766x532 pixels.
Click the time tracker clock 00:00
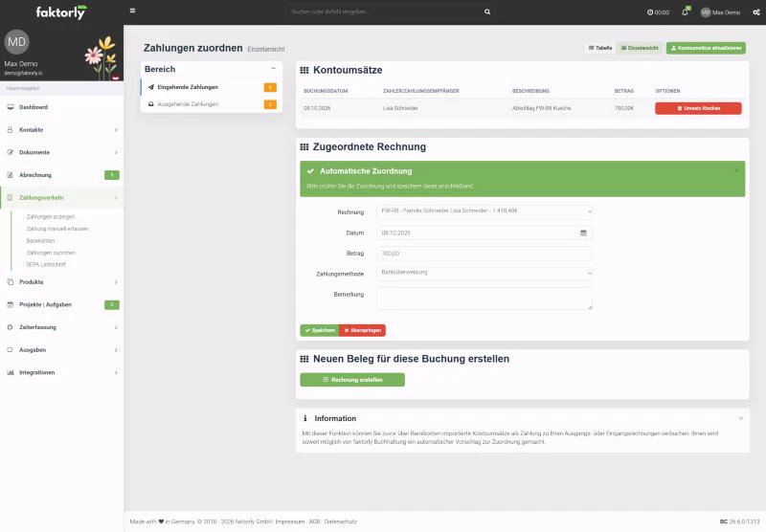[x=658, y=12]
